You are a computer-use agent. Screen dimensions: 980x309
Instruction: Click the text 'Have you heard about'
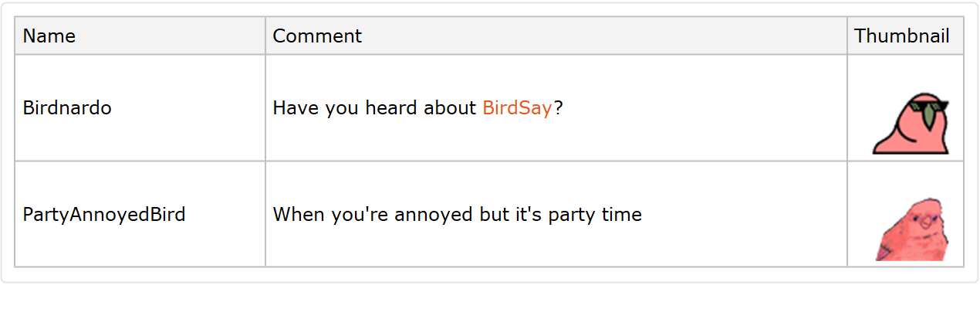coord(374,108)
